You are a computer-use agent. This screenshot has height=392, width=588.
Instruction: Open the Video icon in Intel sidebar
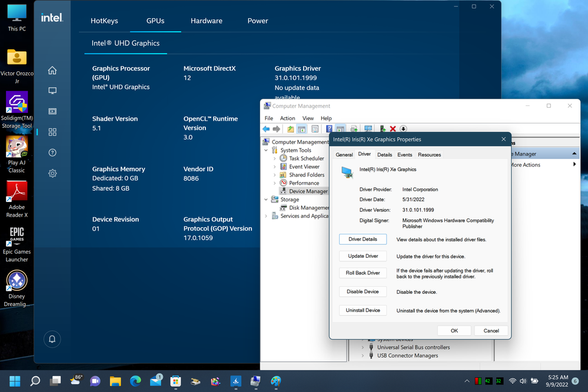52,111
